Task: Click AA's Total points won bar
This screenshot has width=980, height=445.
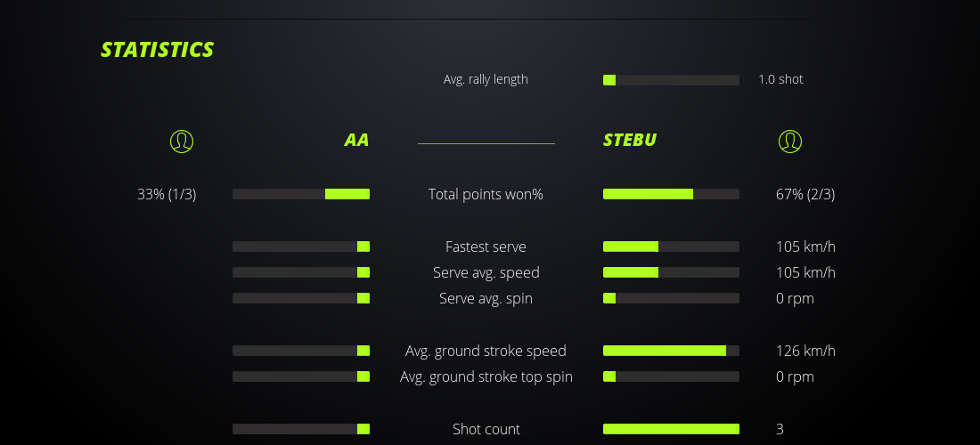Action: 301,194
